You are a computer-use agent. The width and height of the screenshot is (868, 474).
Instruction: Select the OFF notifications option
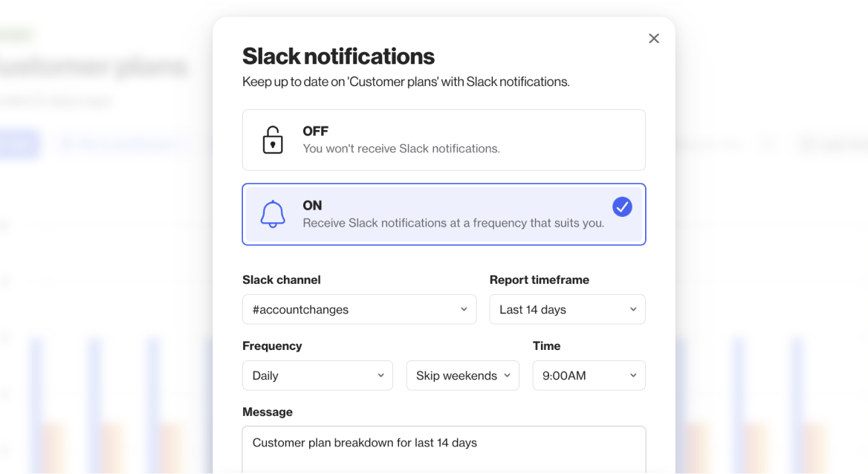pyautogui.click(x=444, y=140)
